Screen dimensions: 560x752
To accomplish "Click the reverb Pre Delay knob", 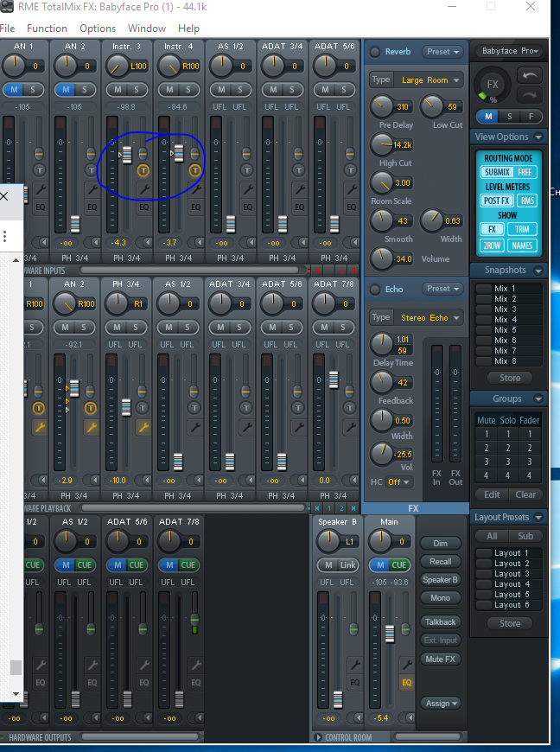I will click(x=381, y=106).
